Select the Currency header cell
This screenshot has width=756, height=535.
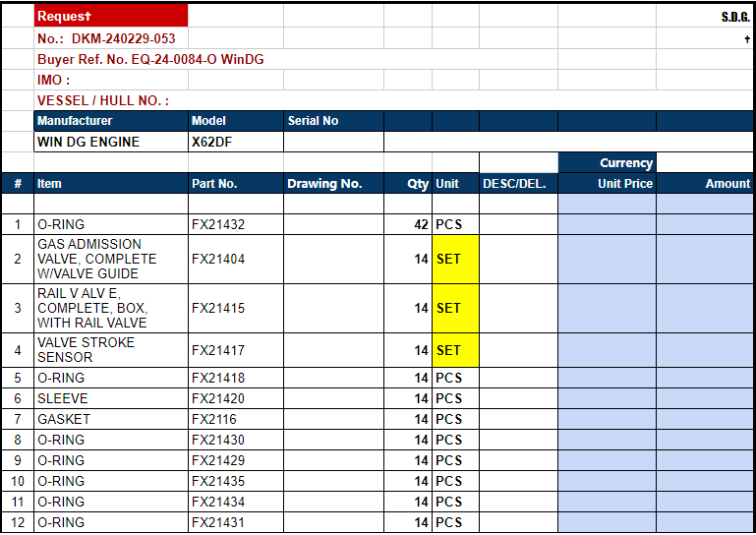pyautogui.click(x=607, y=163)
